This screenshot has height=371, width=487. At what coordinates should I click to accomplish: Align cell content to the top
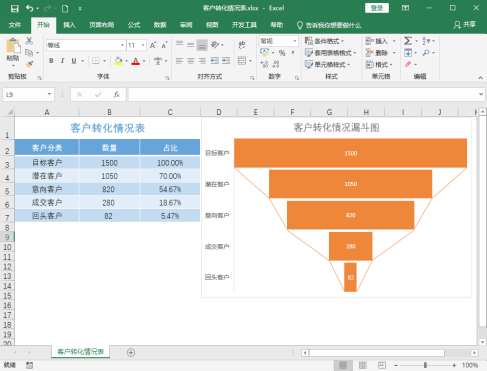tap(179, 44)
